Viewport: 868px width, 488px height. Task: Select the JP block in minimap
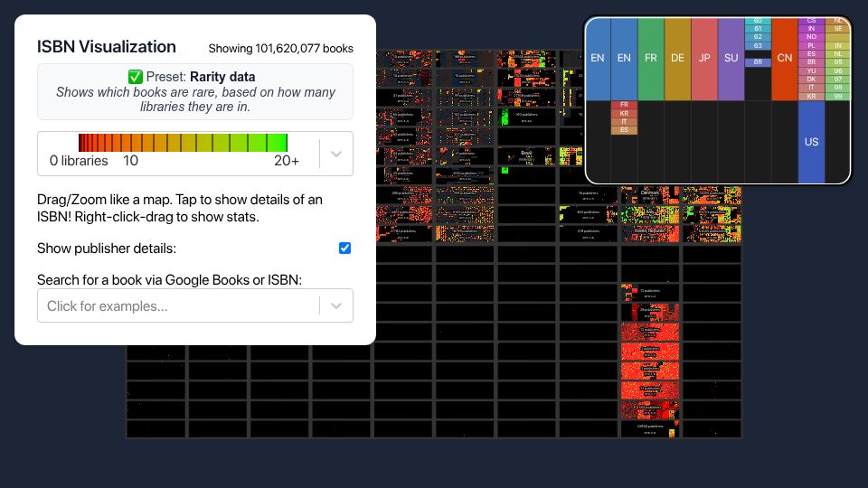(704, 59)
